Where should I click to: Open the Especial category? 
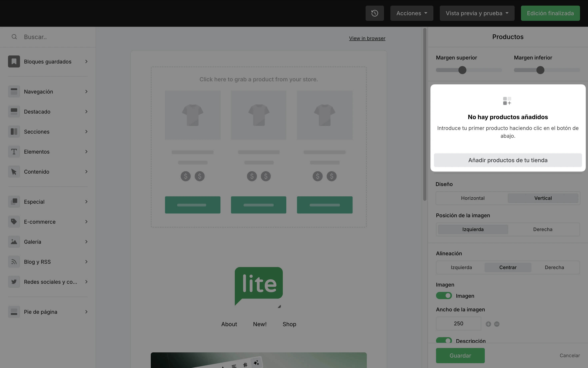tap(48, 202)
